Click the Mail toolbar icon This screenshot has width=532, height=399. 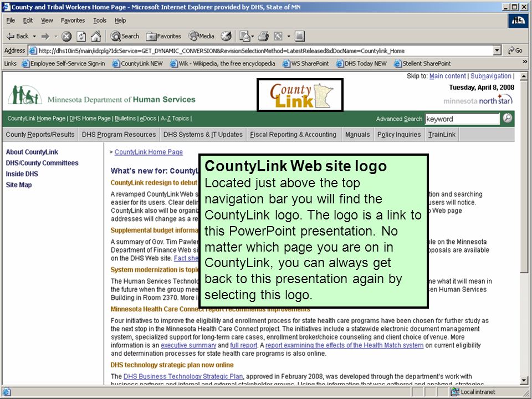pyautogui.click(x=244, y=36)
